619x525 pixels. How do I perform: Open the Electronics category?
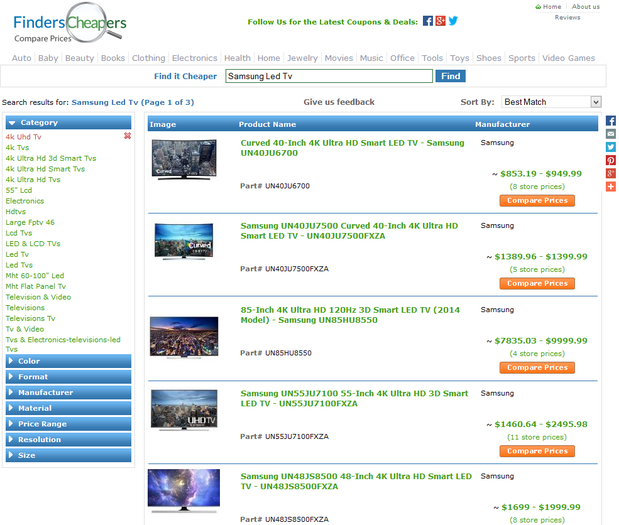pyautogui.click(x=195, y=58)
